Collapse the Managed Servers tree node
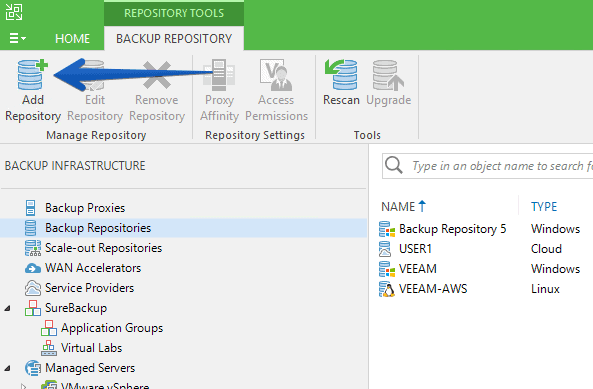The width and height of the screenshot is (593, 389). pyautogui.click(x=8, y=368)
